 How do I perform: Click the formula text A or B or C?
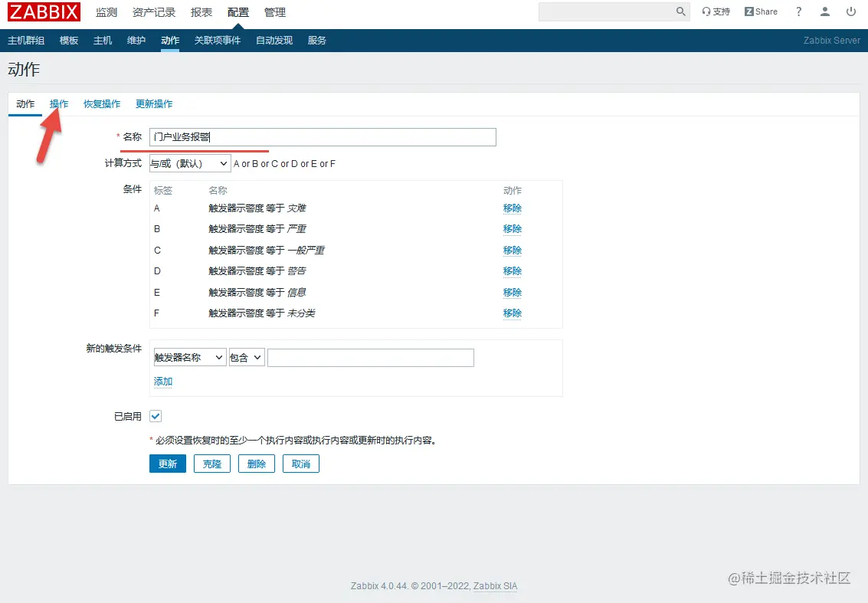pyautogui.click(x=284, y=164)
